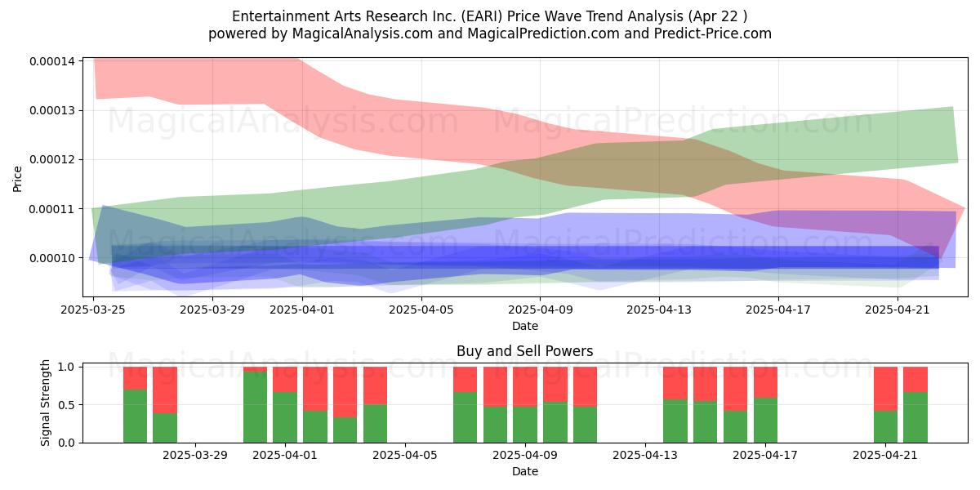The width and height of the screenshot is (980, 490).
Task: Click the 1.0 signal strength tick label
Action: [67, 367]
